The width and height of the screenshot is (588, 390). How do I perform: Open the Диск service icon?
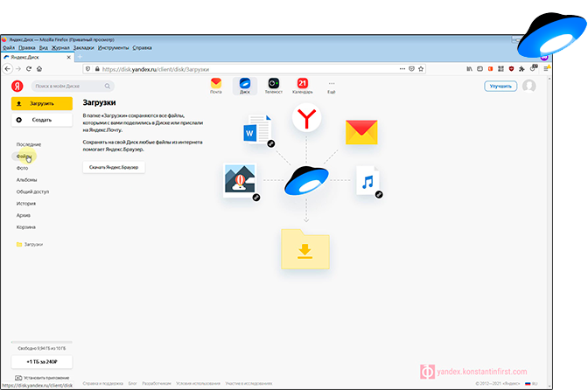[245, 86]
